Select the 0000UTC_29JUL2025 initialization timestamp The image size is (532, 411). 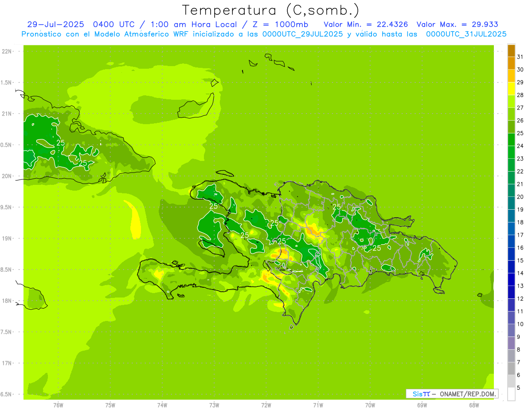(302, 34)
